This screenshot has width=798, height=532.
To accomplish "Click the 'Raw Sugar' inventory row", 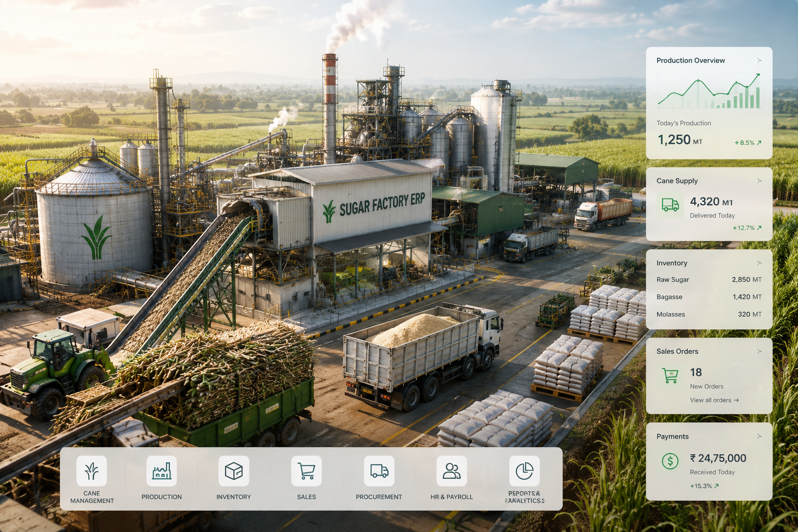I will pos(709,280).
